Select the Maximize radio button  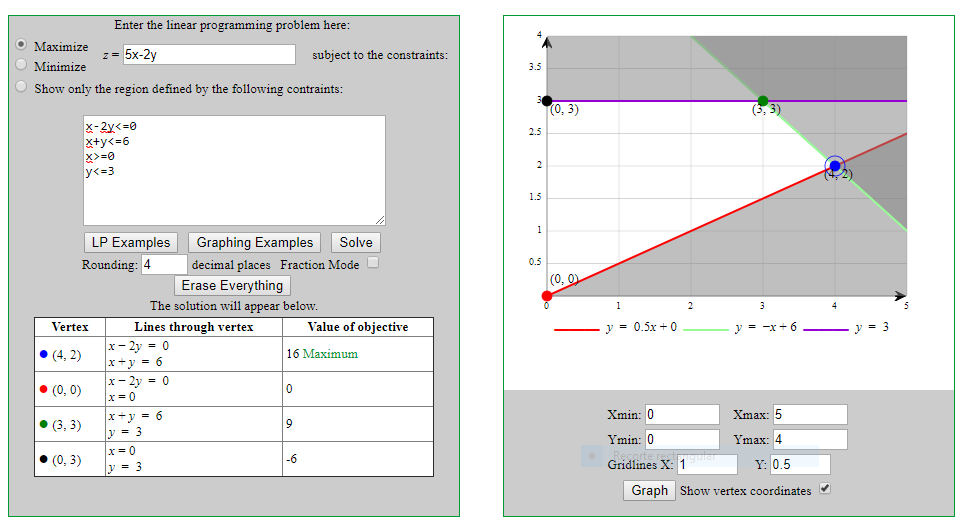[x=21, y=45]
